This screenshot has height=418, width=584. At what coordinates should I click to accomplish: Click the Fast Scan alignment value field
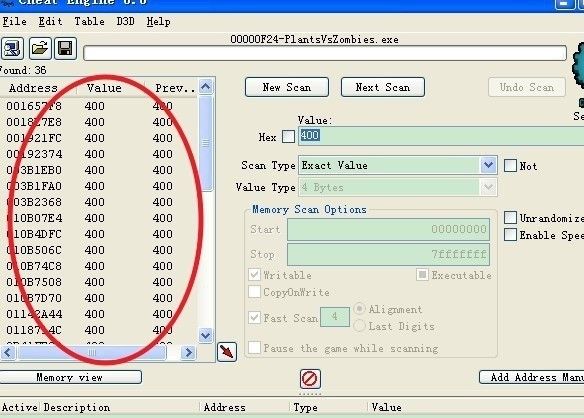click(x=335, y=317)
